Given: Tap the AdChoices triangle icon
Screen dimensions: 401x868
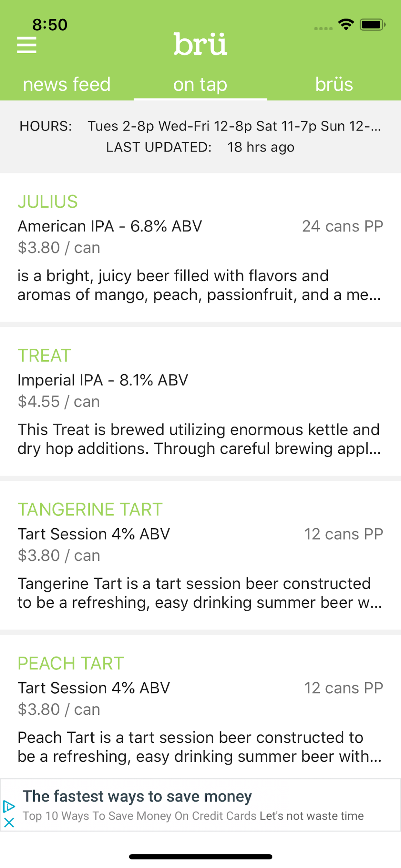Looking at the screenshot, I should [9, 806].
